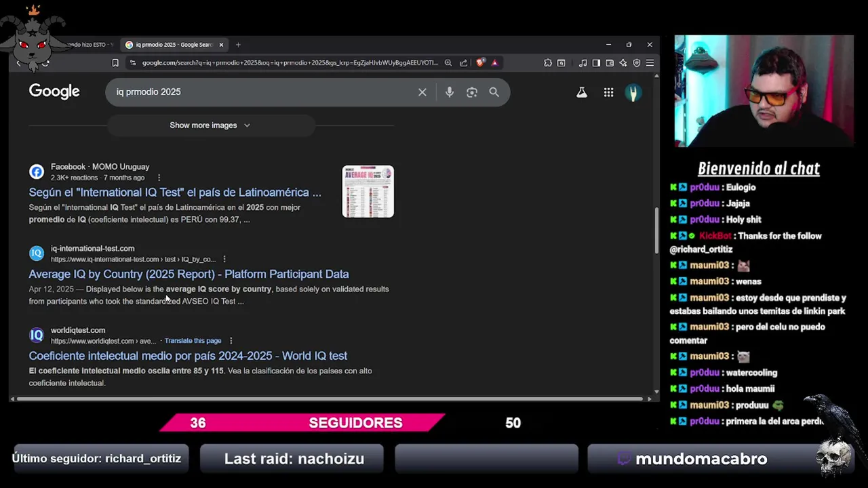This screenshot has width=868, height=488.
Task: Open the page zoom indicator in address bar
Action: [x=448, y=63]
